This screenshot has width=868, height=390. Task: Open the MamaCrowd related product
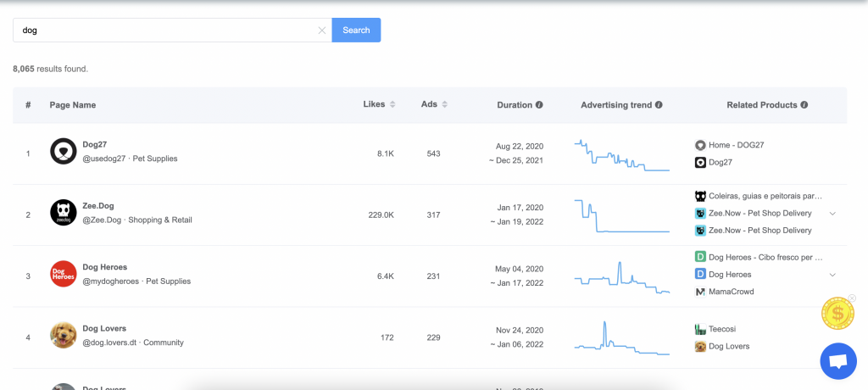pos(732,292)
